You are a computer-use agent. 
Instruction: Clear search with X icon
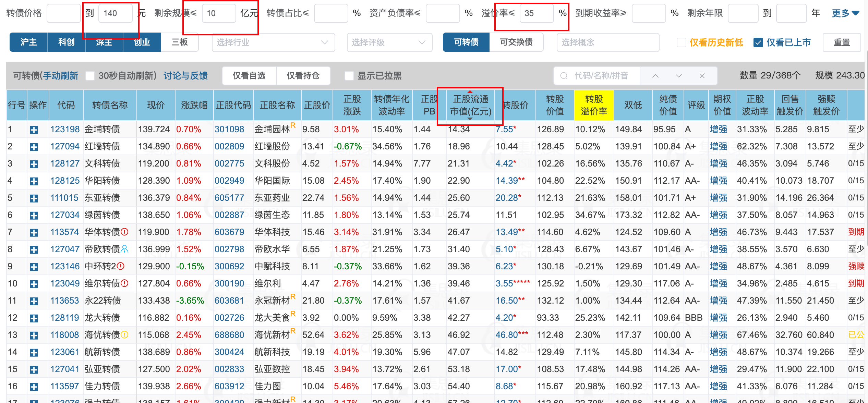[x=702, y=76]
